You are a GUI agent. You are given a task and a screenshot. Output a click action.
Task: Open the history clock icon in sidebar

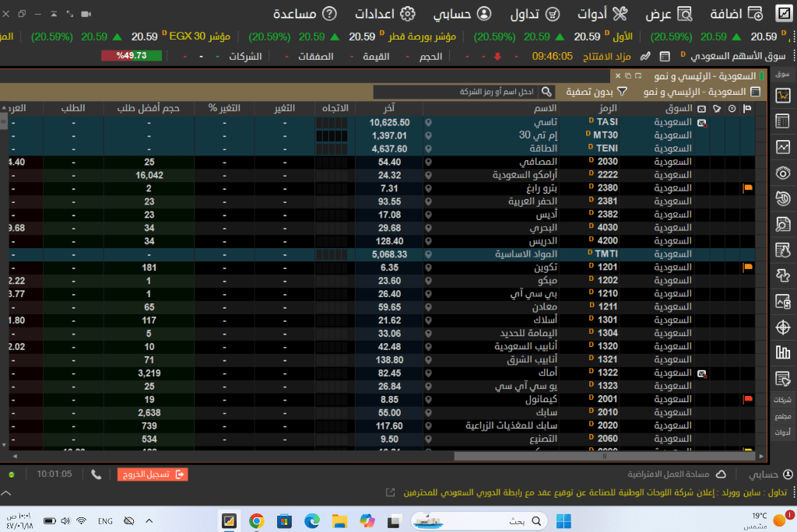783,199
